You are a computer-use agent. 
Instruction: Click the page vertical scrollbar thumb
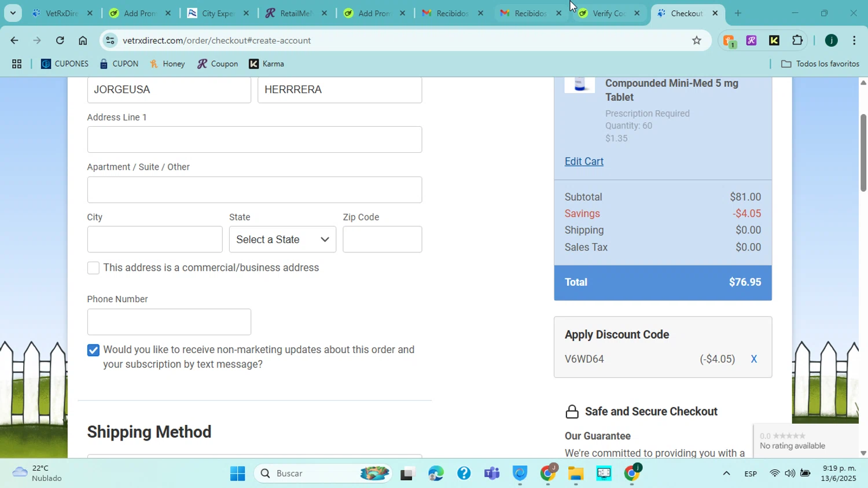(x=863, y=152)
